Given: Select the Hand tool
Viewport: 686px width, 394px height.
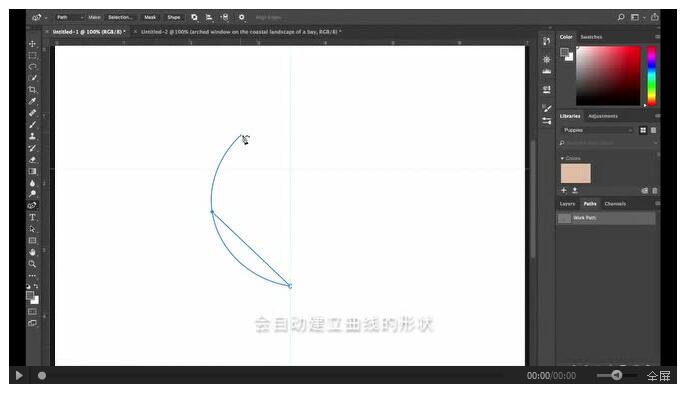Looking at the screenshot, I should click(x=32, y=252).
